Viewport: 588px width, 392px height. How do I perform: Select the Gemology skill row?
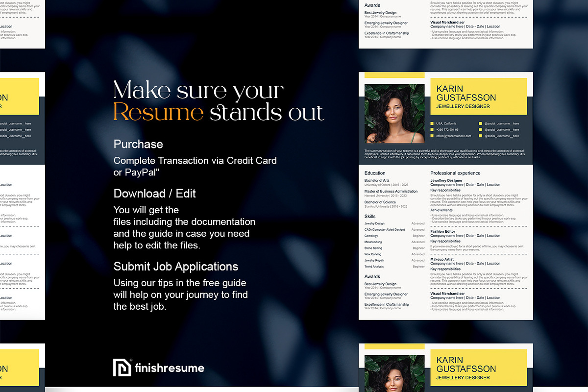[394, 236]
